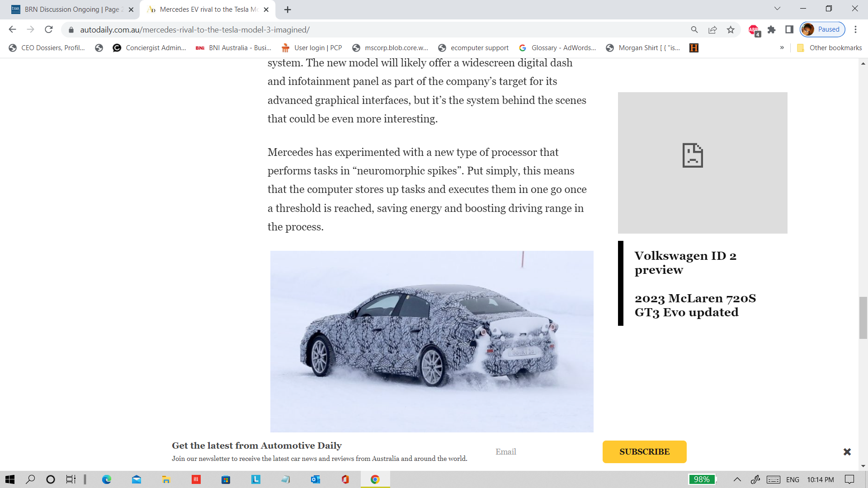Image resolution: width=868 pixels, height=488 pixels.
Task: Open Windows taskbar search
Action: tap(30, 479)
